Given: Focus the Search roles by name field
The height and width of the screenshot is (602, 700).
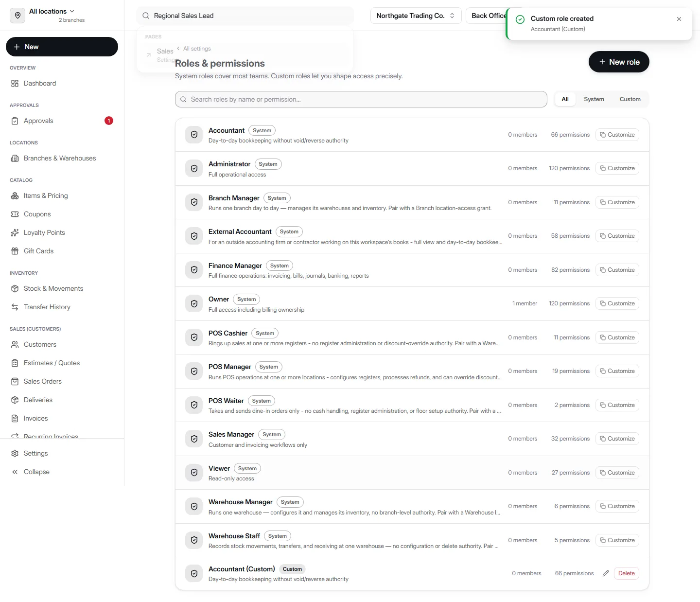Looking at the screenshot, I should [x=361, y=99].
